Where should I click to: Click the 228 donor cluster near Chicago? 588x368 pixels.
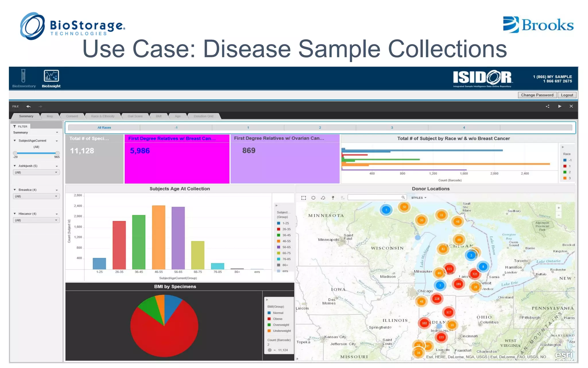(437, 299)
